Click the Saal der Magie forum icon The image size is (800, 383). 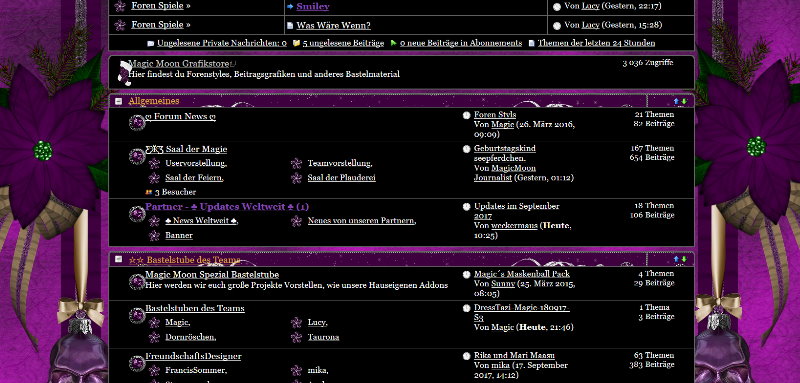click(137, 156)
